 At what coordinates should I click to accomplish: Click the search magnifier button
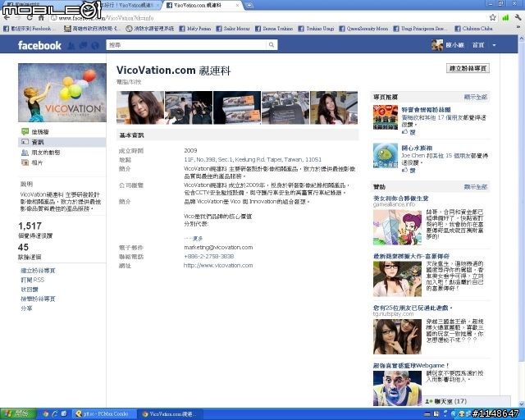[x=272, y=45]
